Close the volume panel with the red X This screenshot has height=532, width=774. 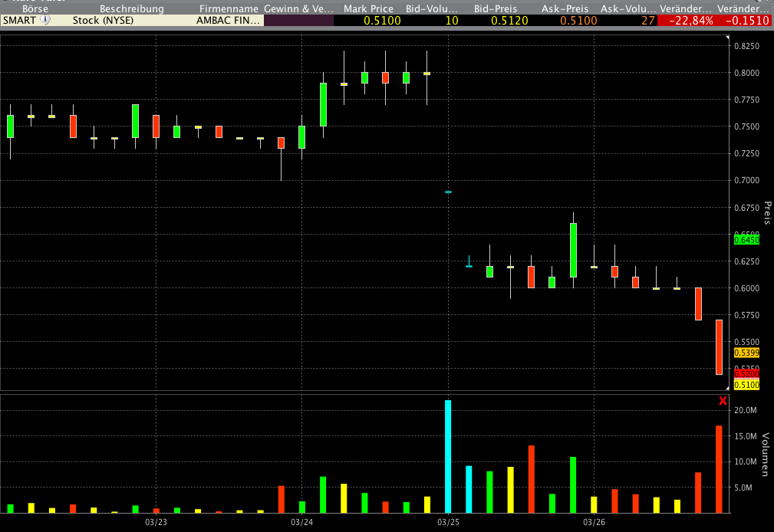click(x=723, y=401)
